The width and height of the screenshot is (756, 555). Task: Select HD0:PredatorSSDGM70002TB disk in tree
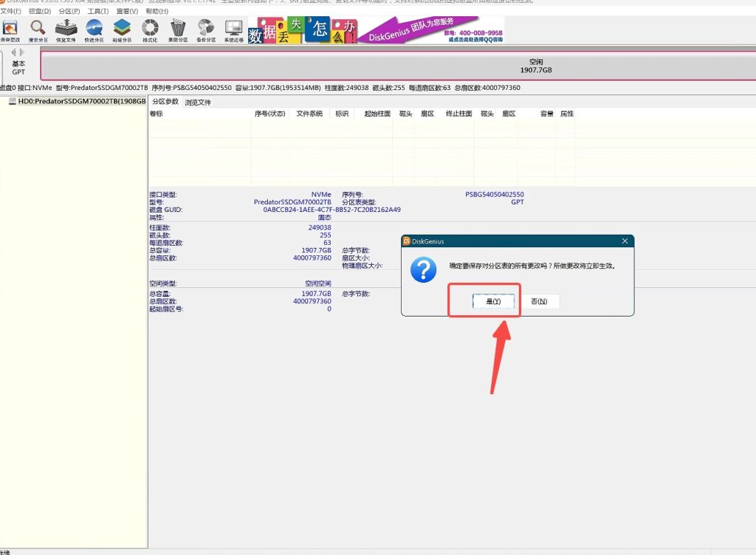(x=78, y=102)
